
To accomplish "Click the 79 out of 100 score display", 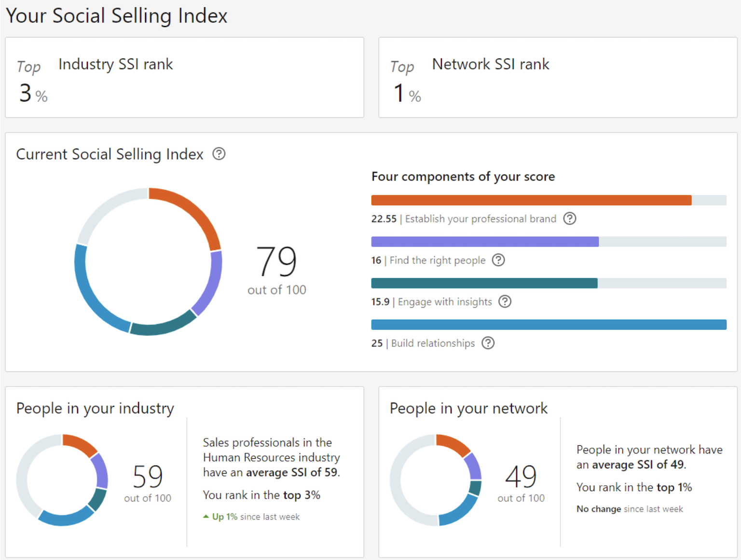I will coord(276,270).
